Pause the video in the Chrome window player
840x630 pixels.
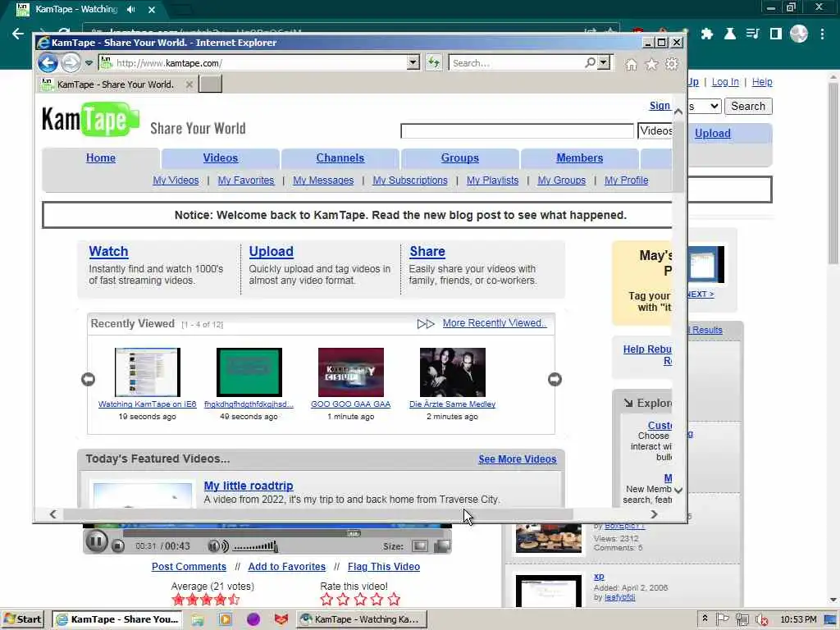(x=97, y=542)
